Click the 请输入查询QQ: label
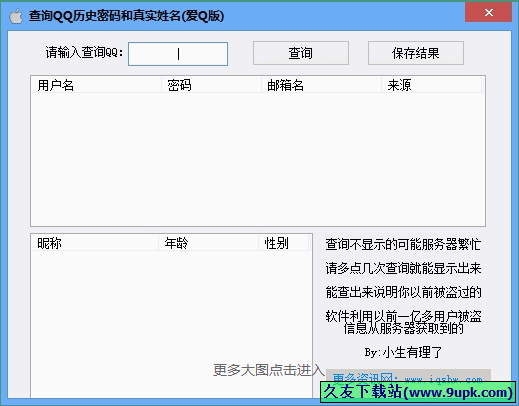The height and width of the screenshot is (406, 519). pyautogui.click(x=84, y=52)
